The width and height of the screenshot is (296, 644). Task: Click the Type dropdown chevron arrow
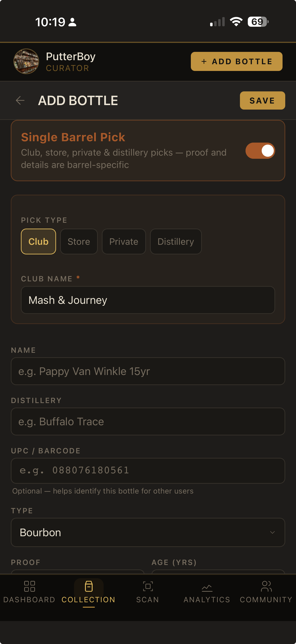(x=272, y=532)
